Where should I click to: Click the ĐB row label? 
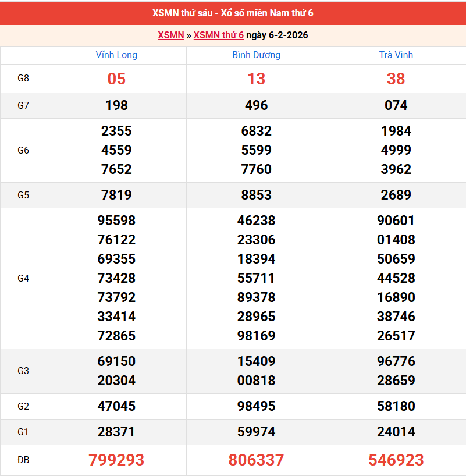pos(23,460)
